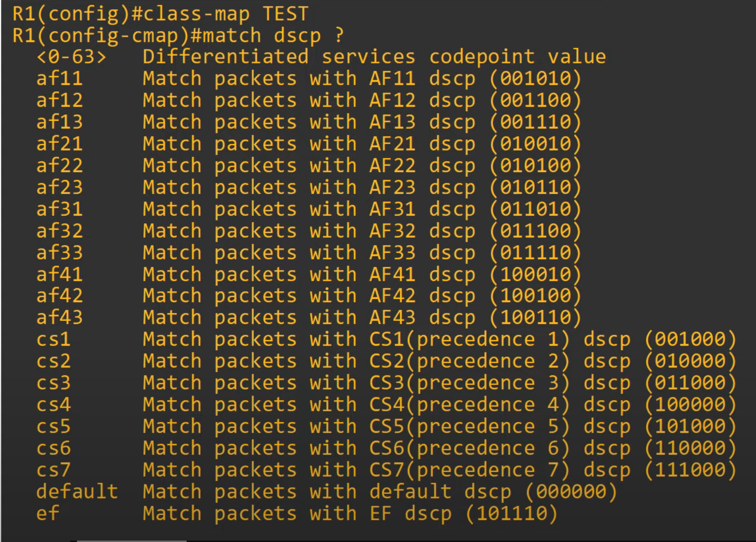This screenshot has width=756, height=542.
Task: Select the af31 keyword text
Action: point(59,209)
